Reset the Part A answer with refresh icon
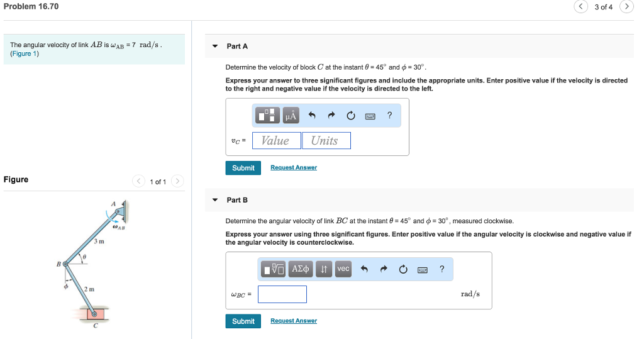 pos(351,116)
